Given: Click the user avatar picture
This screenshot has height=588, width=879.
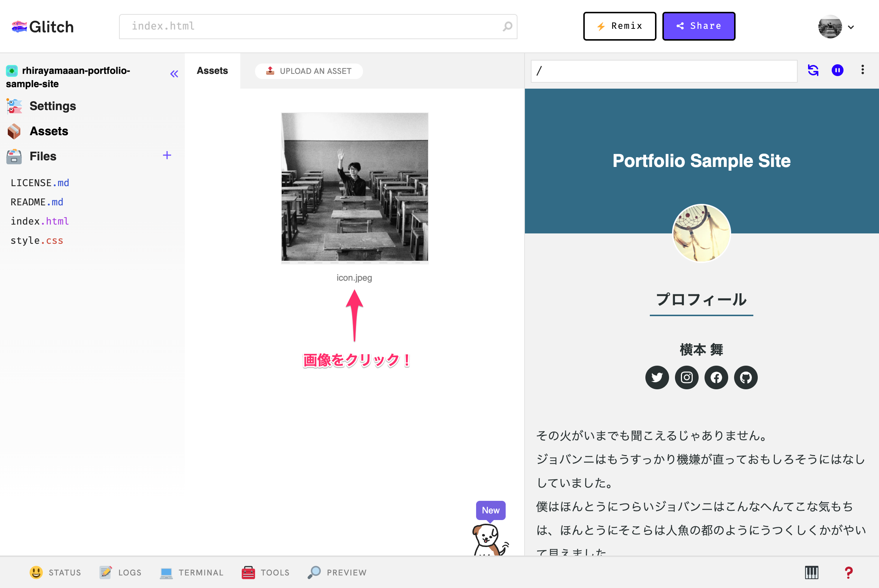Looking at the screenshot, I should (829, 27).
